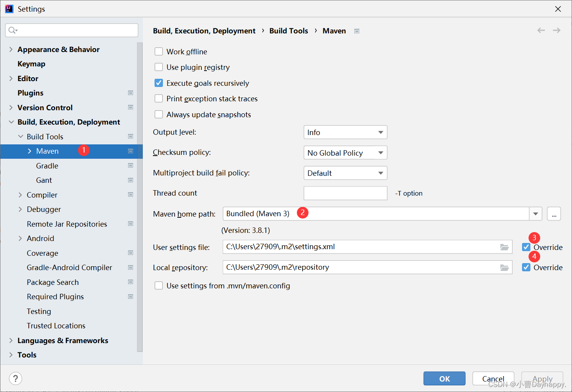Viewport: 572px width, 392px height.
Task: Click the Thread count input field
Action: (345, 193)
